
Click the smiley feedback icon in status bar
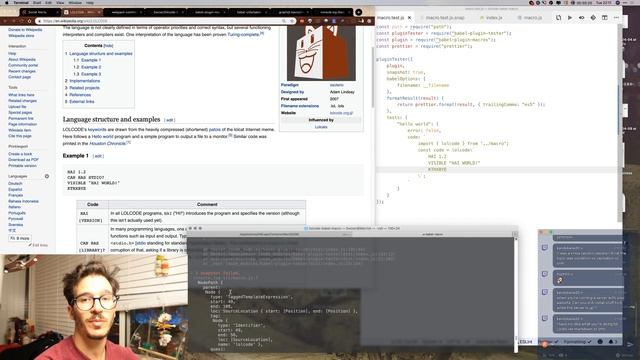pos(600,342)
